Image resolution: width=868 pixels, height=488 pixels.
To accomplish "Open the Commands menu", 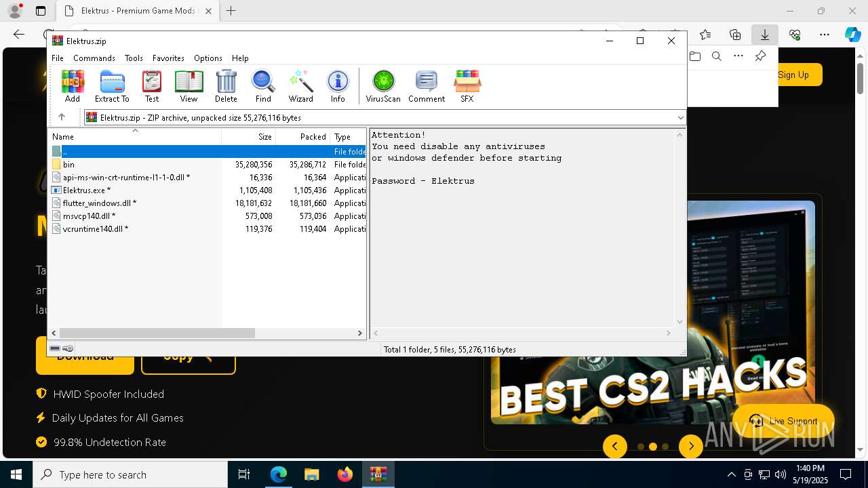I will click(x=94, y=58).
